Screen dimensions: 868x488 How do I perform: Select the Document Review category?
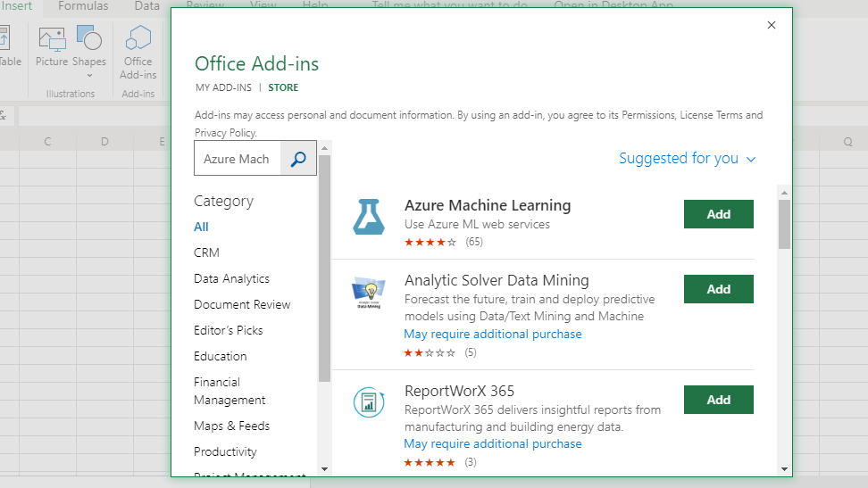(x=242, y=304)
